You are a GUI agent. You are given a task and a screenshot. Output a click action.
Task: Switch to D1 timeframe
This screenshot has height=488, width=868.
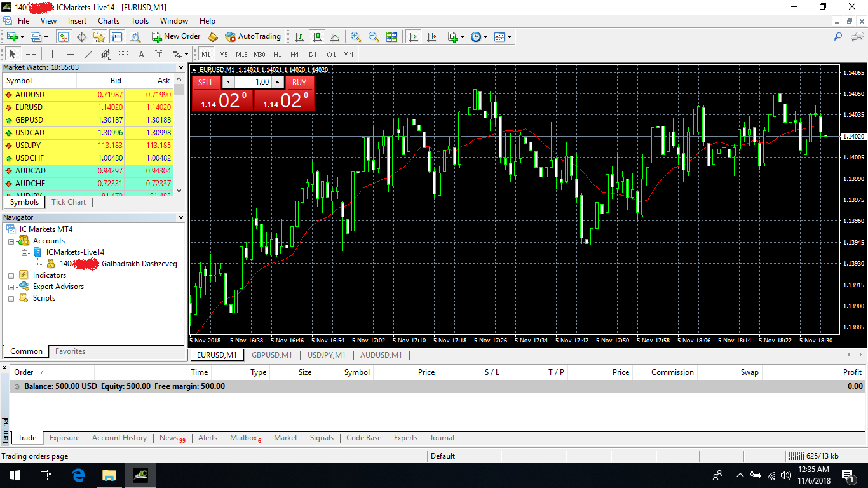[313, 54]
